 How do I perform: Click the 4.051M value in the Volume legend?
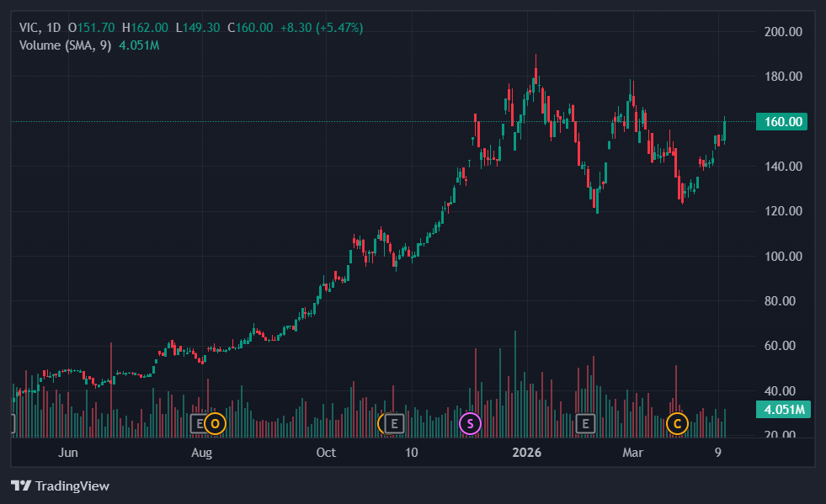pos(139,45)
